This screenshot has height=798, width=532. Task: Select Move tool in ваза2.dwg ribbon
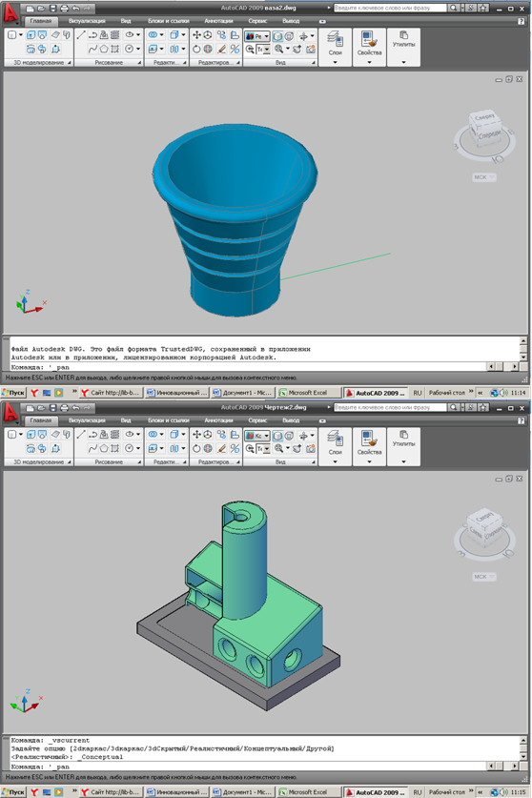click(196, 35)
